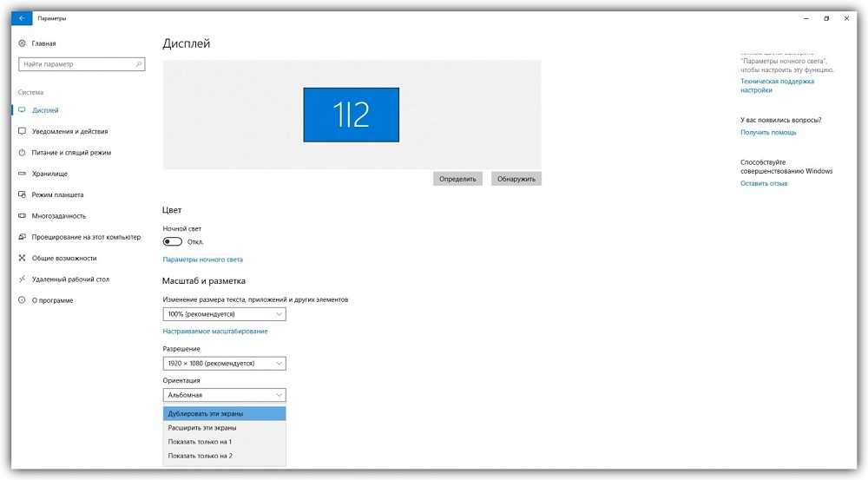
Task: Click Получить помощь link
Action: (x=768, y=132)
